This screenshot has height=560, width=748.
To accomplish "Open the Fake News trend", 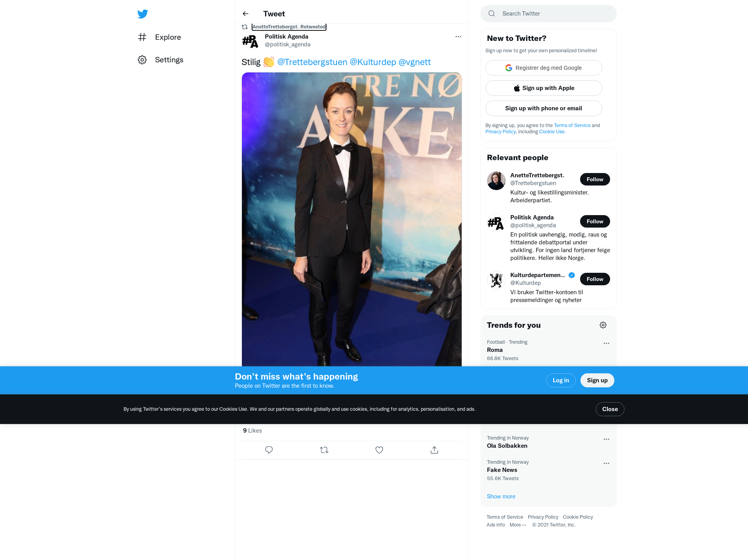I will 549,470.
